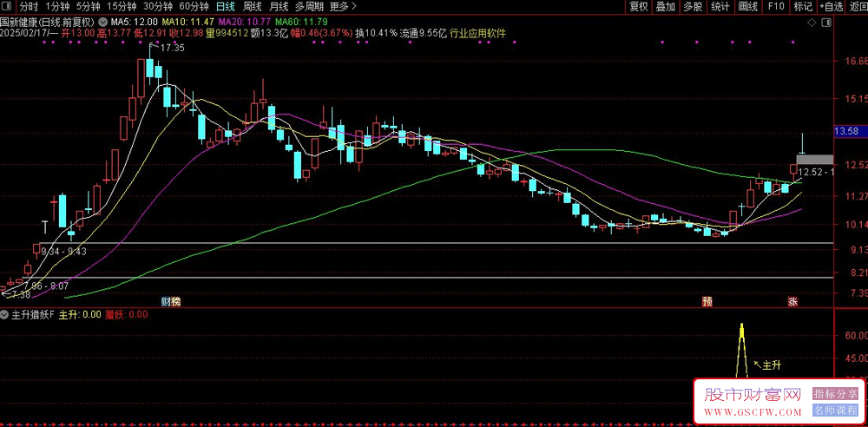Viewport: 868px width, 427px height.
Task: Click the 2025/02/17 date text
Action: tap(24, 33)
